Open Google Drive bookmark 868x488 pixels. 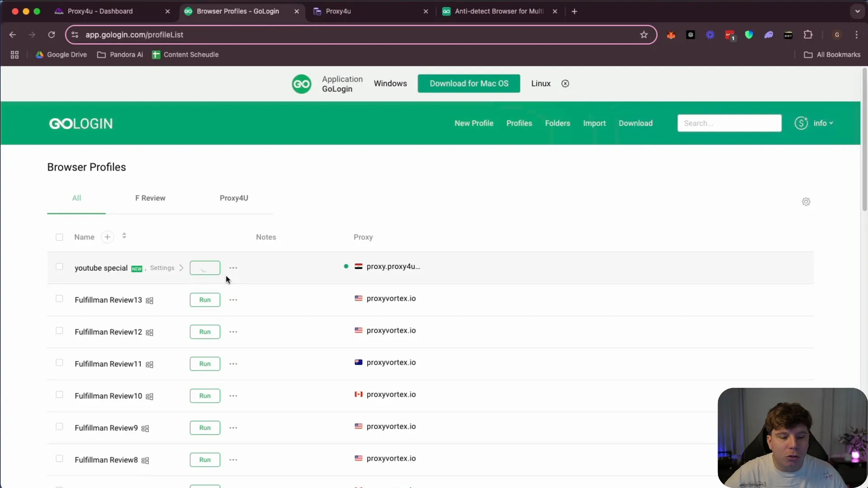click(61, 55)
